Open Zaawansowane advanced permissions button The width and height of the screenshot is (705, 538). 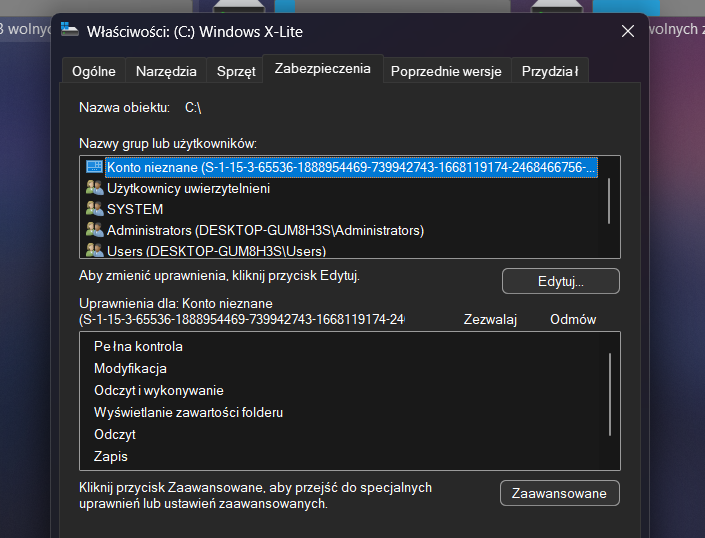point(559,493)
